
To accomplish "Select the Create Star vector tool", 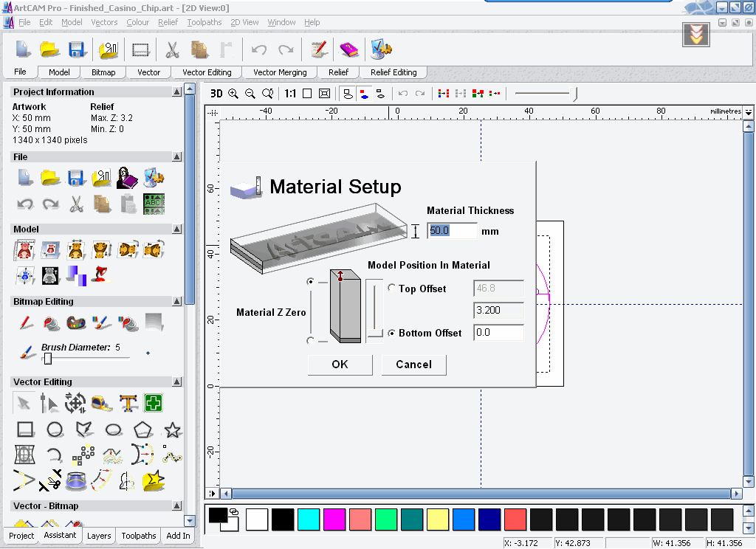I will pyautogui.click(x=173, y=429).
